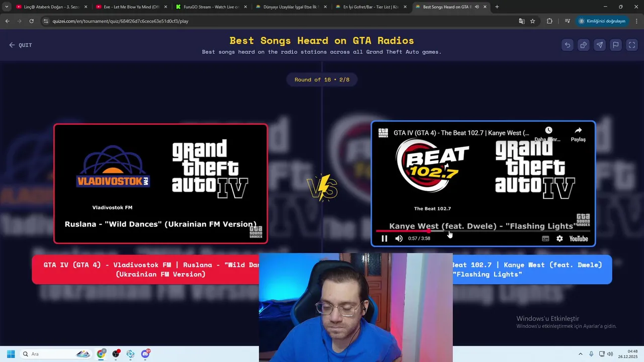Show hidden system tray icons chevron
The width and height of the screenshot is (644, 362).
(x=580, y=354)
